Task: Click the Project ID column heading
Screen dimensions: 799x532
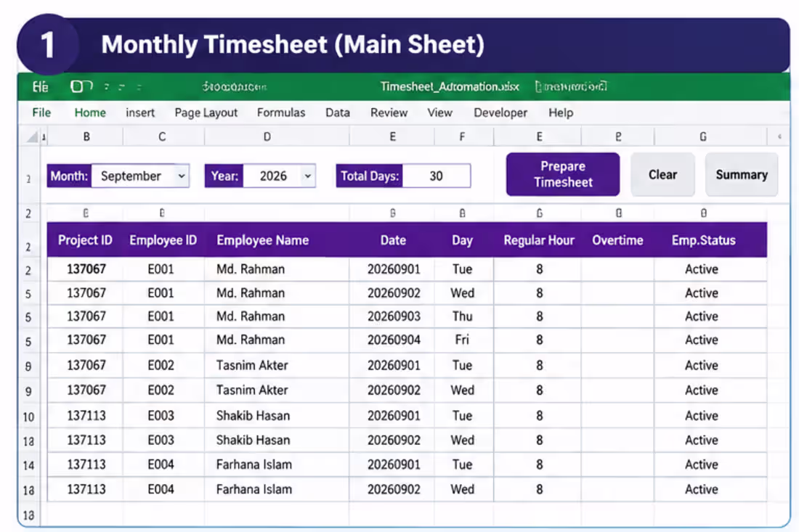Action: click(x=85, y=240)
